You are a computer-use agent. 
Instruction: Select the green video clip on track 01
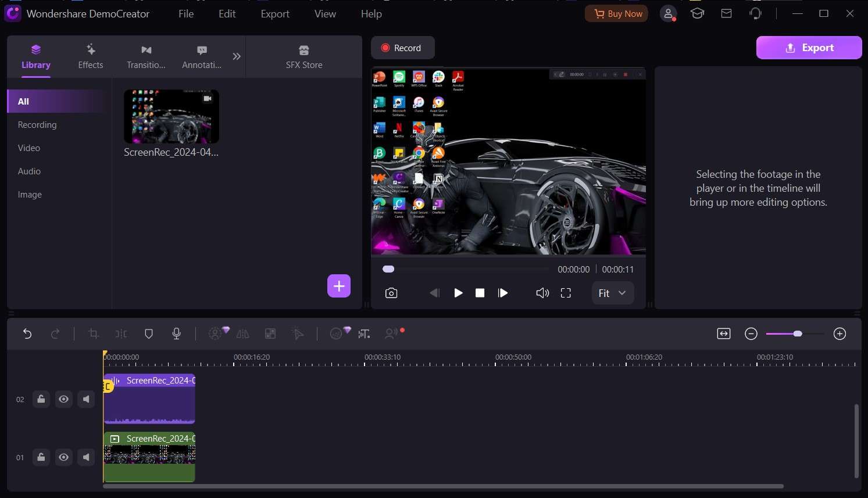click(149, 457)
